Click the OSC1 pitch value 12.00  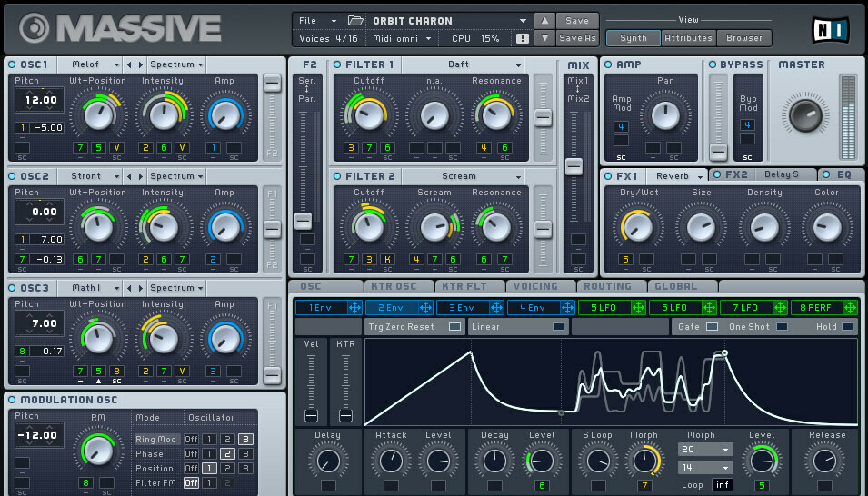point(40,100)
